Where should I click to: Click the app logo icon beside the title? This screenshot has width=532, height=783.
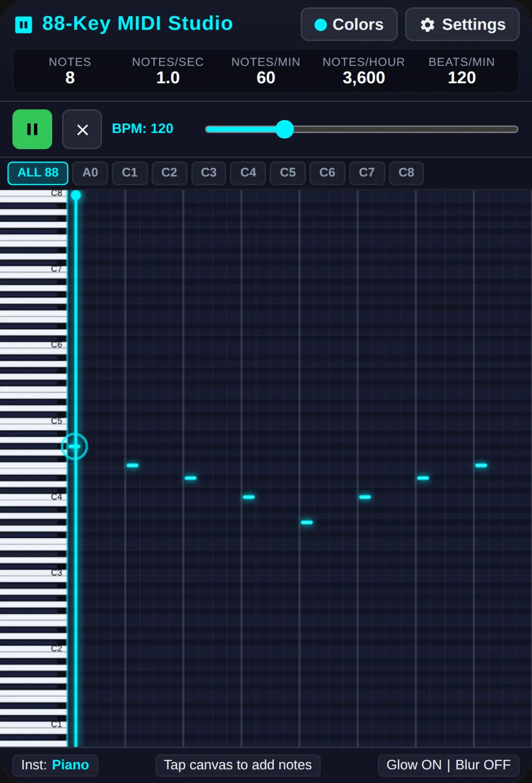(x=24, y=24)
